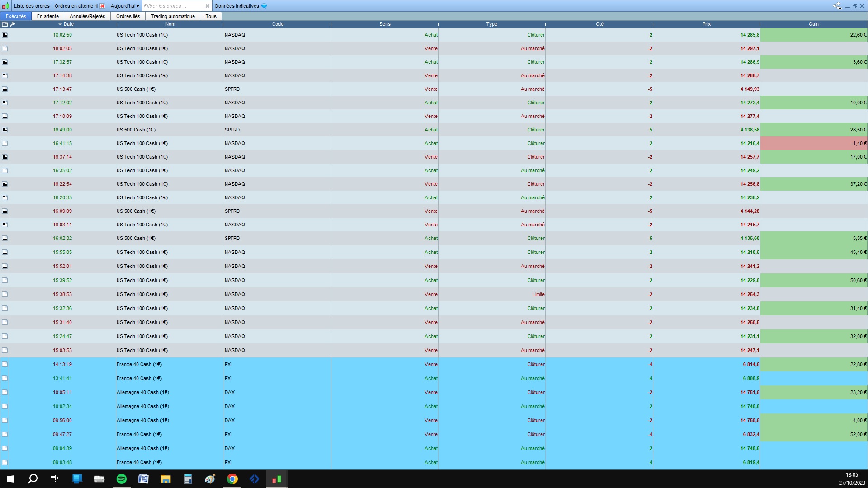868x488 pixels.
Task: Select the Trading automatique tab
Action: [173, 16]
